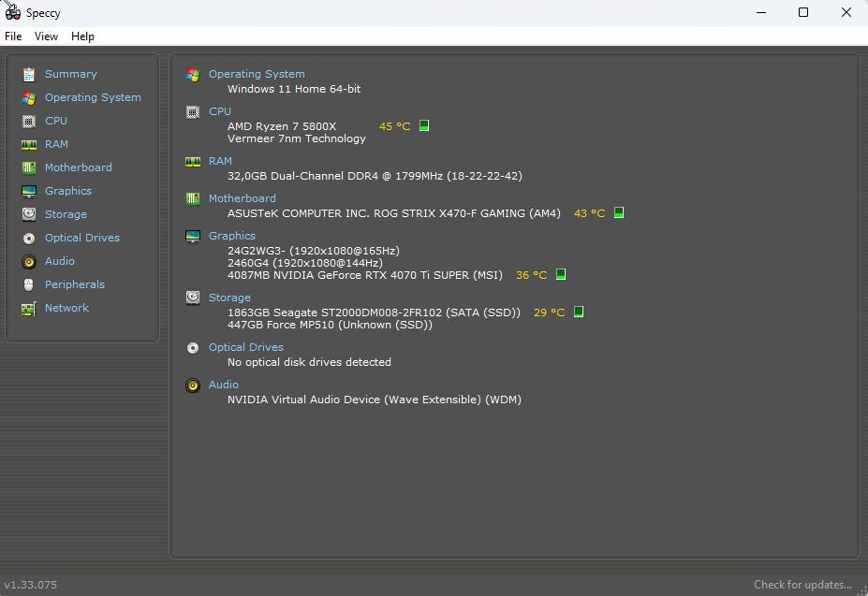Viewport: 868px width, 596px height.
Task: Click the Operating System flag icon in sidebar
Action: (29, 98)
